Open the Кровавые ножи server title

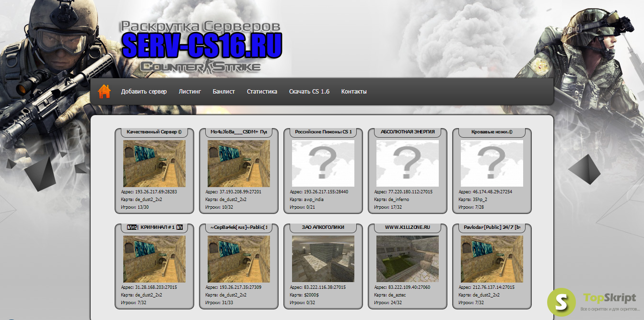pyautogui.click(x=492, y=131)
